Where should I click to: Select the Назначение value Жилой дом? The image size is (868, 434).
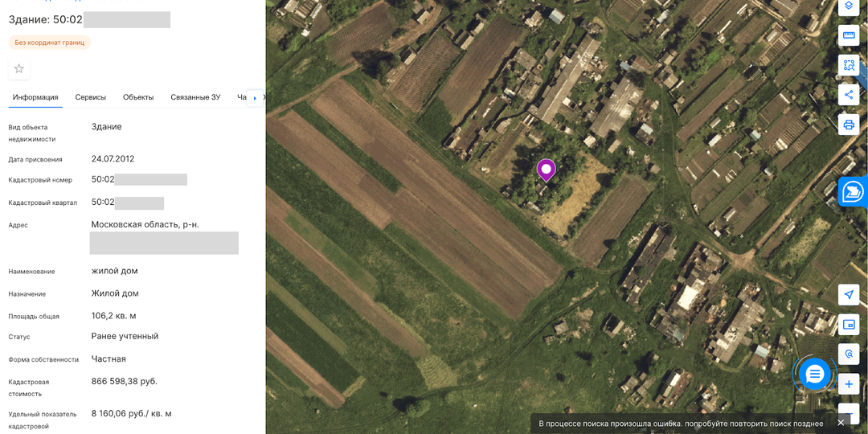(115, 293)
